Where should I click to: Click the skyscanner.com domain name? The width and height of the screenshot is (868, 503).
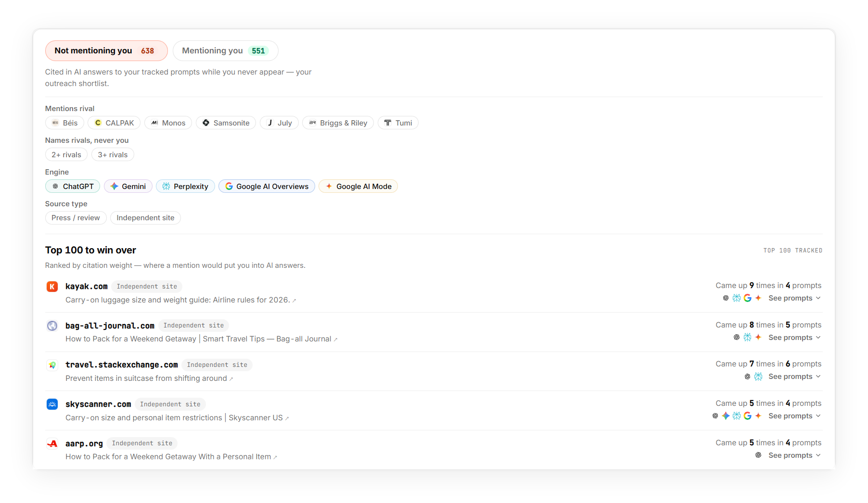coord(98,404)
